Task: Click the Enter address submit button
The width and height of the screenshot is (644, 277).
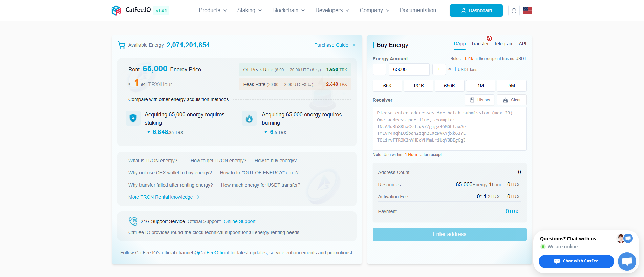Action: pyautogui.click(x=449, y=234)
